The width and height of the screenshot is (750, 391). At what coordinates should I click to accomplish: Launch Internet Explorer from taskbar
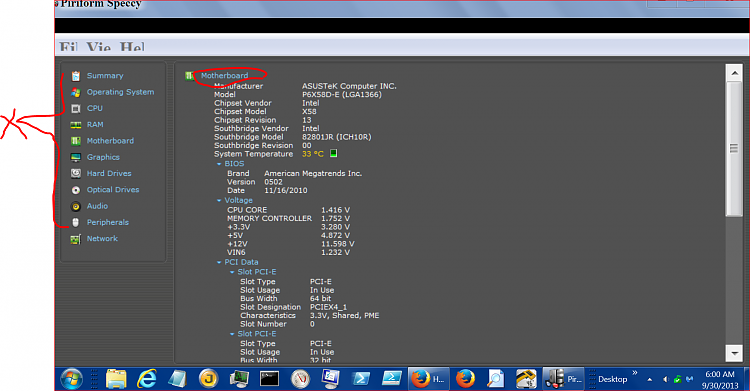pyautogui.click(x=146, y=379)
